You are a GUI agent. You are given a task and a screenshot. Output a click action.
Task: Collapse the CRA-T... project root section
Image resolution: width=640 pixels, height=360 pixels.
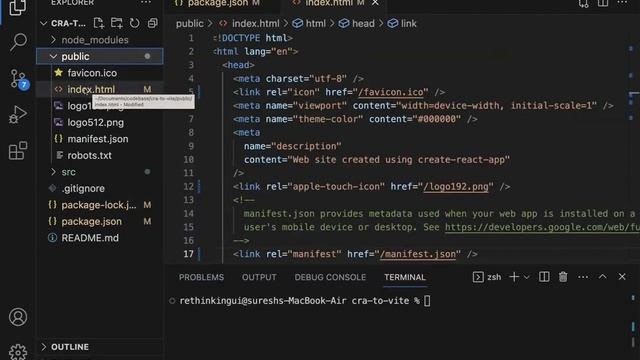[x=63, y=23]
